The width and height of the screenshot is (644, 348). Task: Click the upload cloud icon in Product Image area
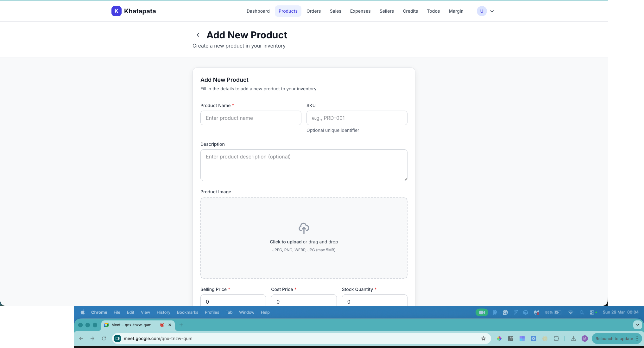click(304, 229)
